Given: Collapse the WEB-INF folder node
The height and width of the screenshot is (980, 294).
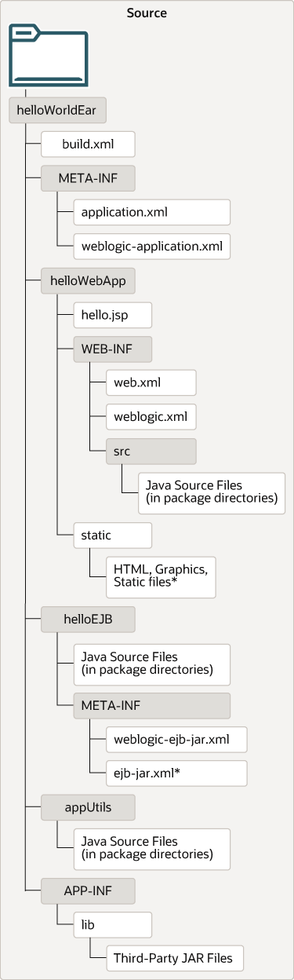Looking at the screenshot, I should tap(112, 348).
